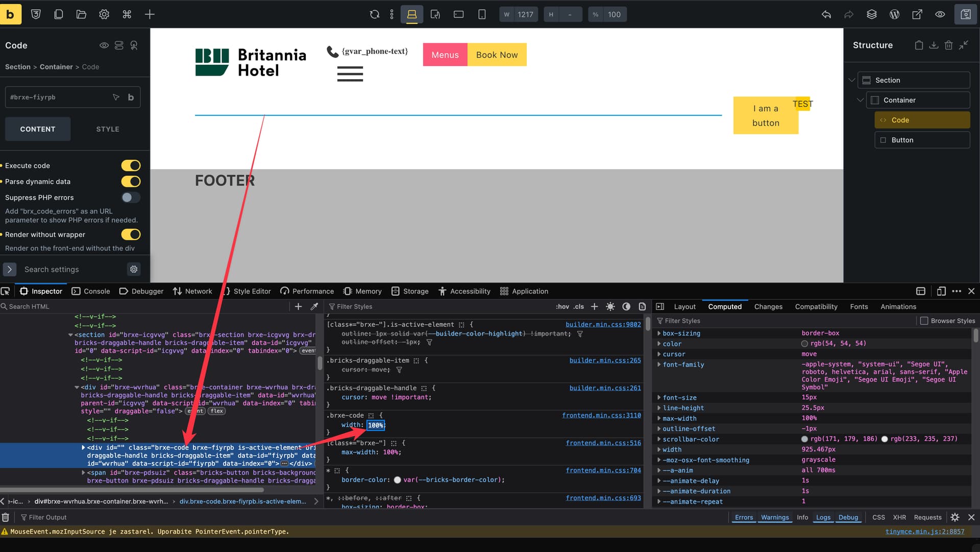Open view on frontend icon
Viewport: 980px width, 552px height.
coord(917,14)
